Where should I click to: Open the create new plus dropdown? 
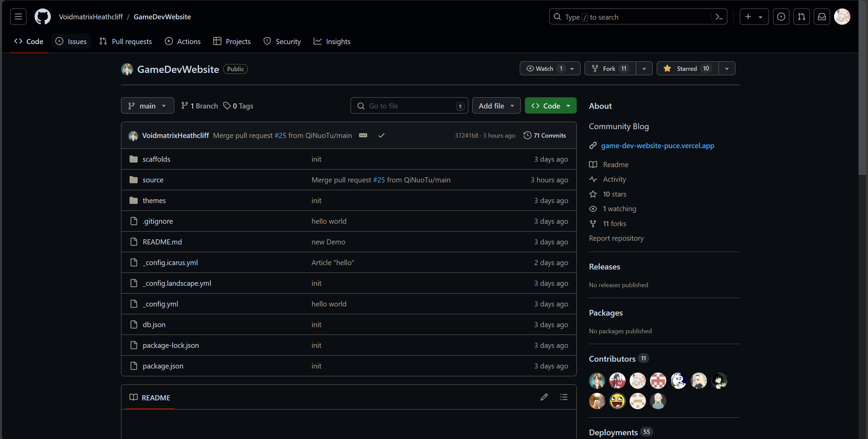754,17
